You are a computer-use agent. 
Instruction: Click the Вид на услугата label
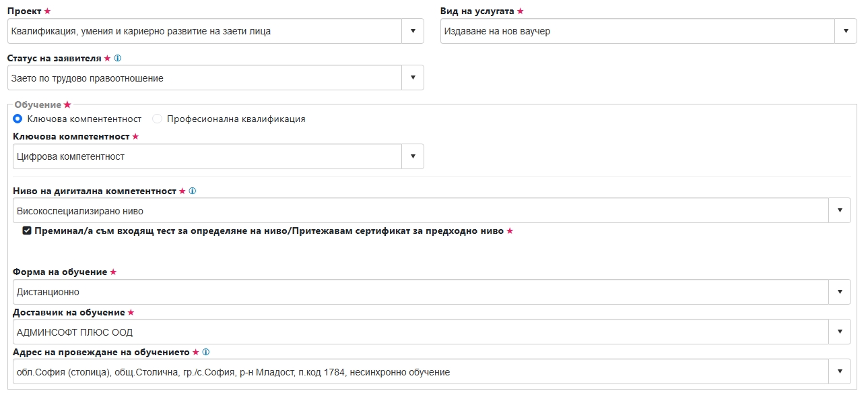477,11
